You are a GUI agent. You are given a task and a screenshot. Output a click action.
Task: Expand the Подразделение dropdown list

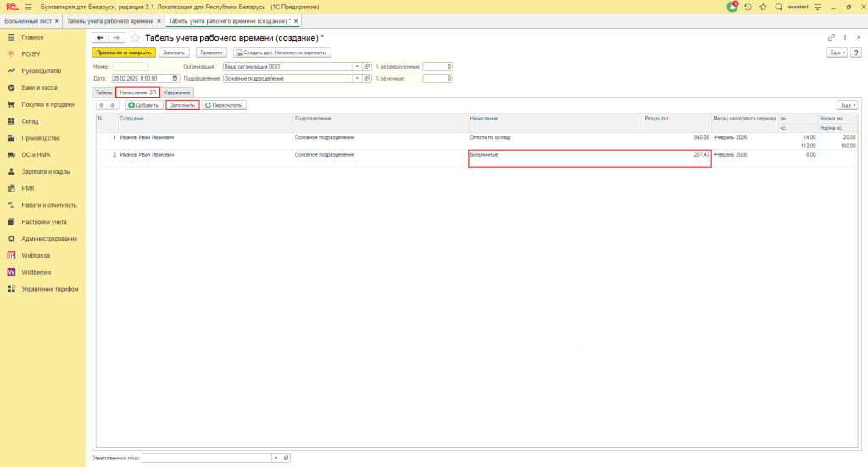(357, 79)
